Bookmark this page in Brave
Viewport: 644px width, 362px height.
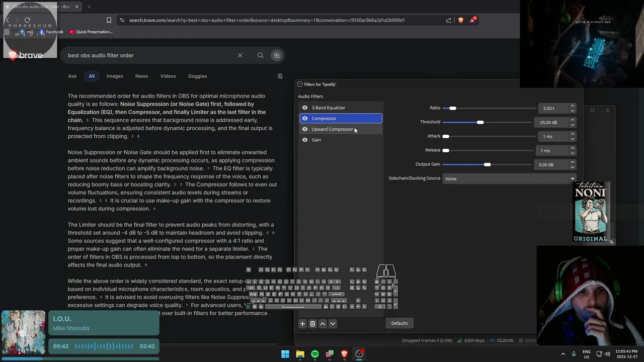click(x=109, y=20)
